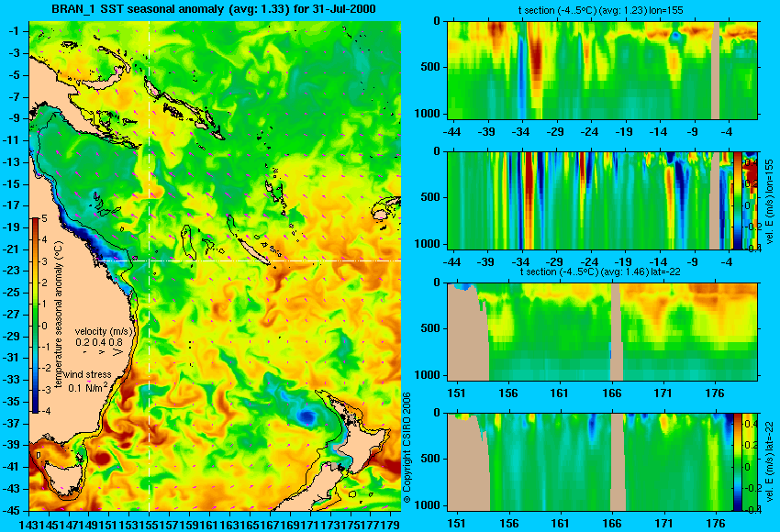Click the 't section (avg: 1.46) lat=-22' heading
The height and width of the screenshot is (532, 780).
tap(600, 272)
